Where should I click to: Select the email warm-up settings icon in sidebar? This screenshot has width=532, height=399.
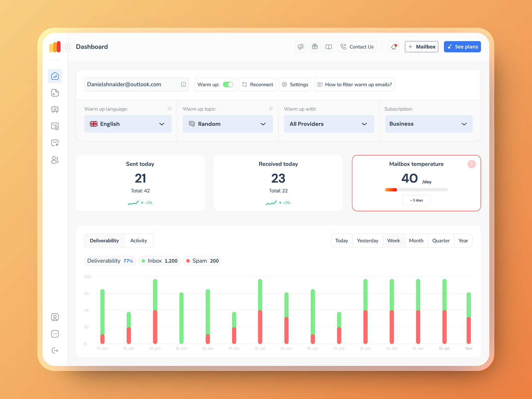click(55, 143)
